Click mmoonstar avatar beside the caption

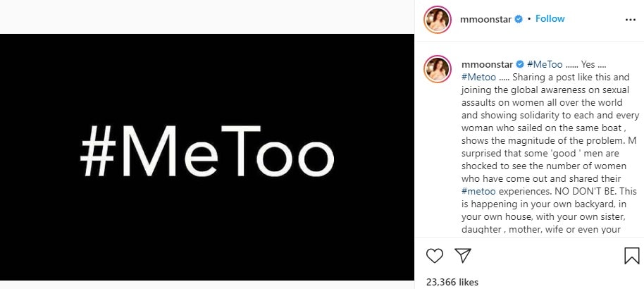(438, 69)
